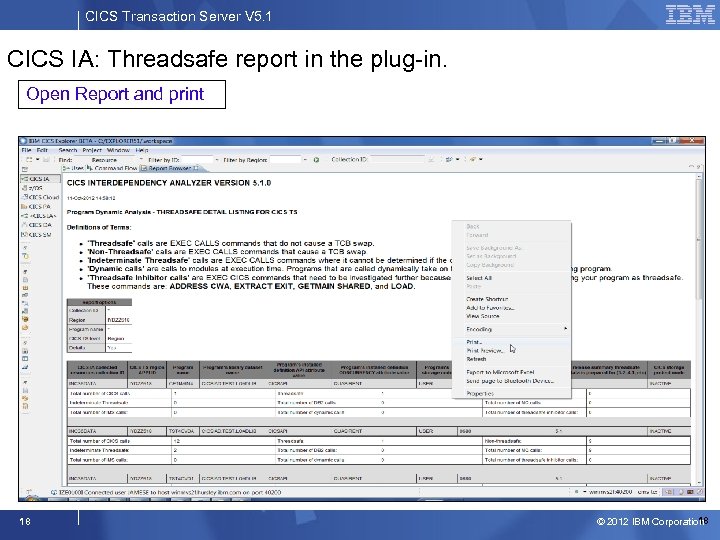The image size is (720, 540).
Task: Choose Add to Favorites in context menu
Action: (490, 308)
